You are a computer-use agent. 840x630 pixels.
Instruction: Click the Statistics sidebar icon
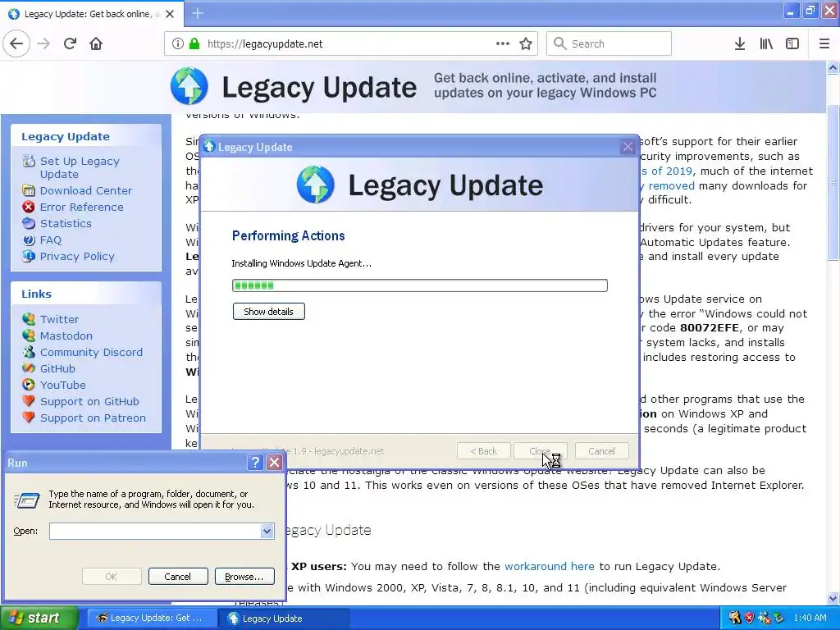coord(29,223)
